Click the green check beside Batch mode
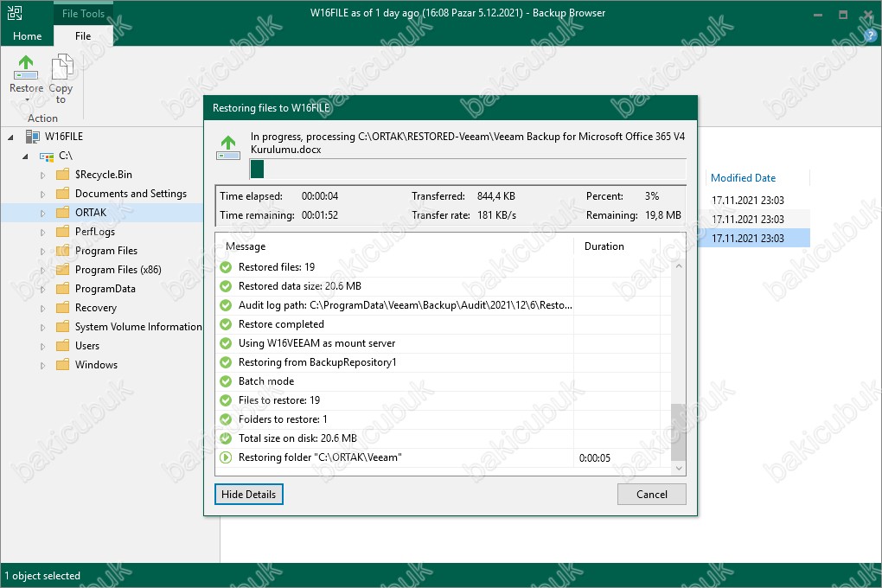Viewport: 882px width, 588px height. [226, 381]
